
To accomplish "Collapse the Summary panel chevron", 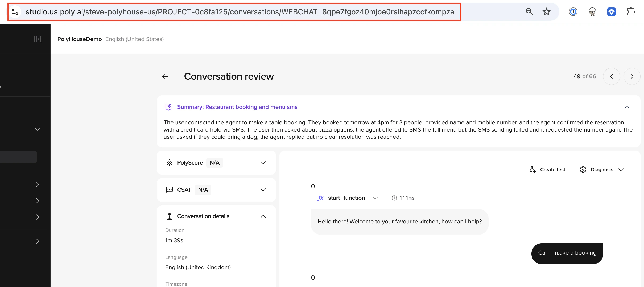I will tap(627, 107).
